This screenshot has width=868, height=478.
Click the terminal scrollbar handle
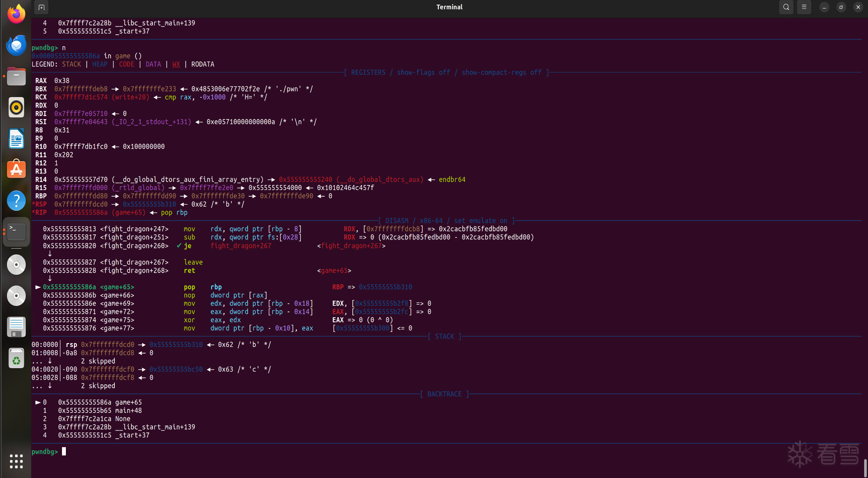click(865, 468)
